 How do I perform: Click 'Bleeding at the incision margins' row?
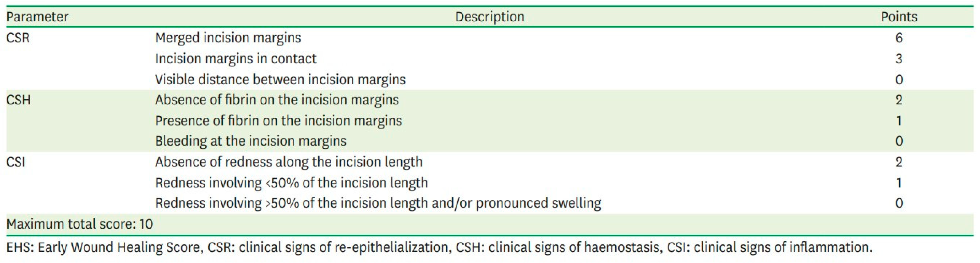point(250,141)
